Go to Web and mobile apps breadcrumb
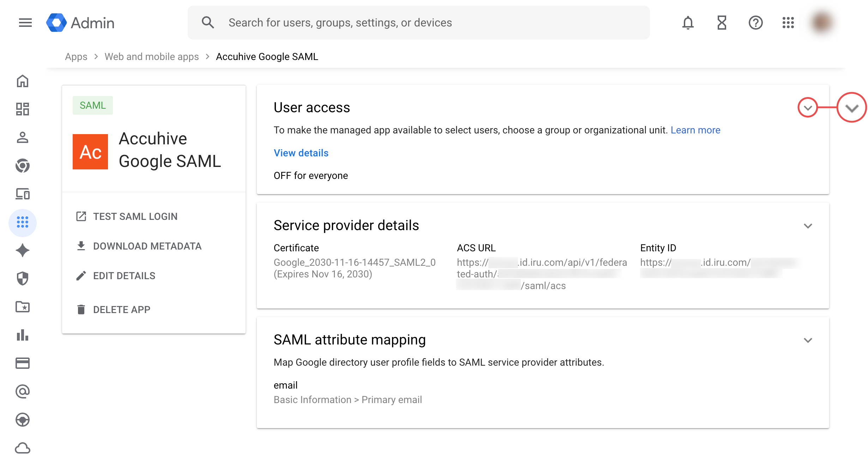 (x=152, y=56)
